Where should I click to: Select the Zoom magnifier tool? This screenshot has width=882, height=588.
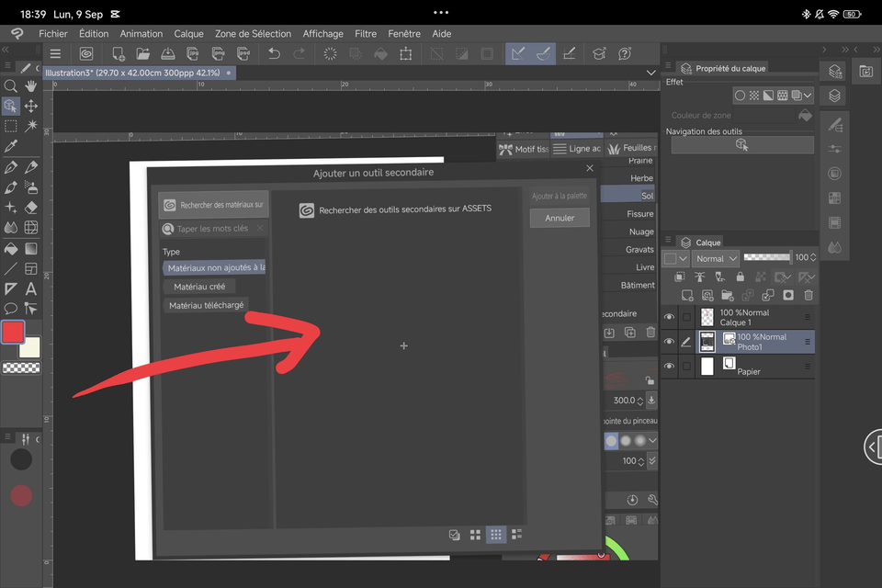tap(10, 86)
